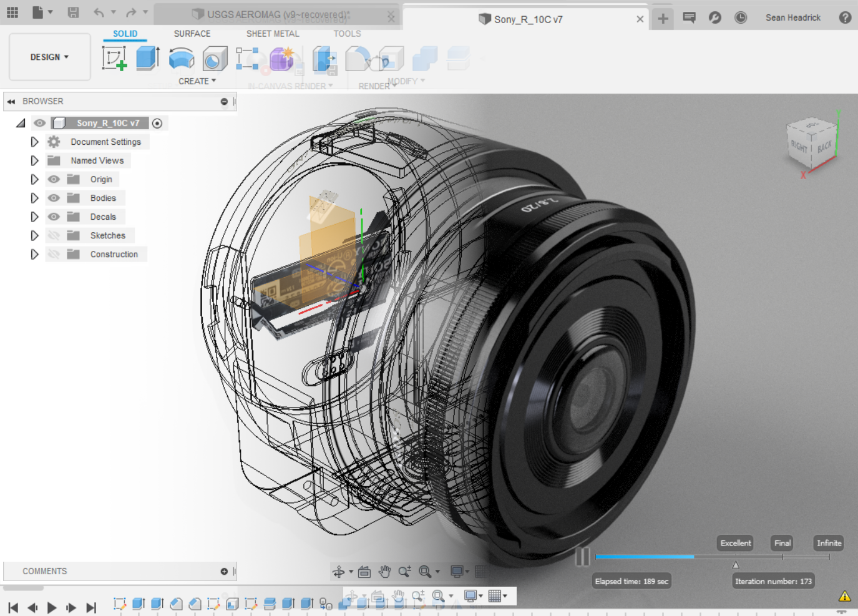The height and width of the screenshot is (616, 858).
Task: Expand the Origin tree node
Action: [35, 179]
